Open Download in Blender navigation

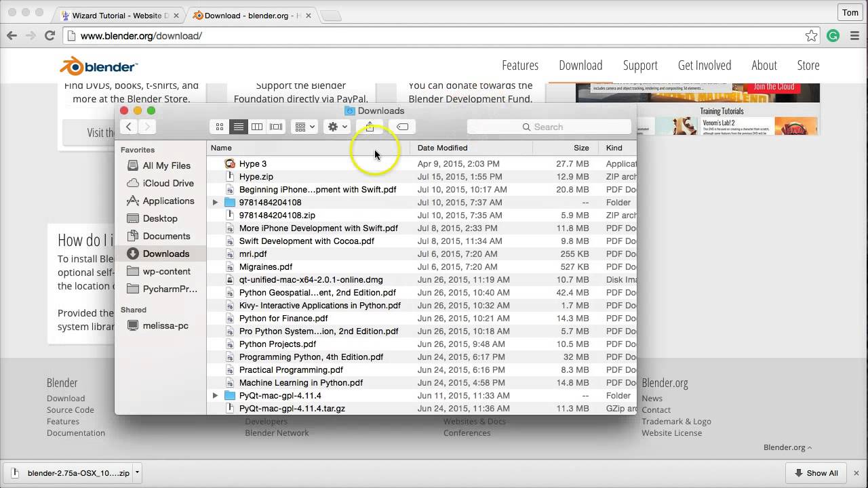click(580, 65)
